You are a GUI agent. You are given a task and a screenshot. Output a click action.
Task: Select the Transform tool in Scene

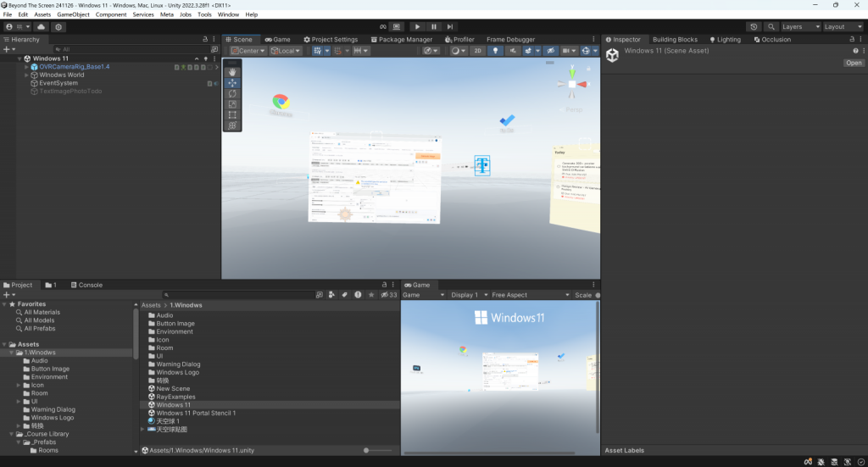[232, 125]
